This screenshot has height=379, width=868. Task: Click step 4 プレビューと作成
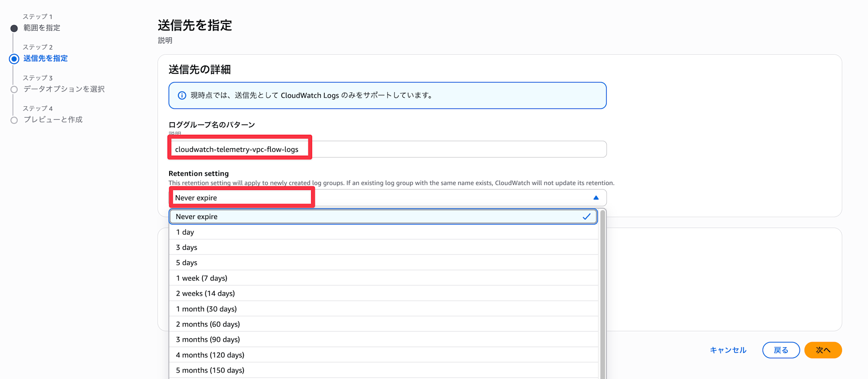pyautogui.click(x=53, y=120)
